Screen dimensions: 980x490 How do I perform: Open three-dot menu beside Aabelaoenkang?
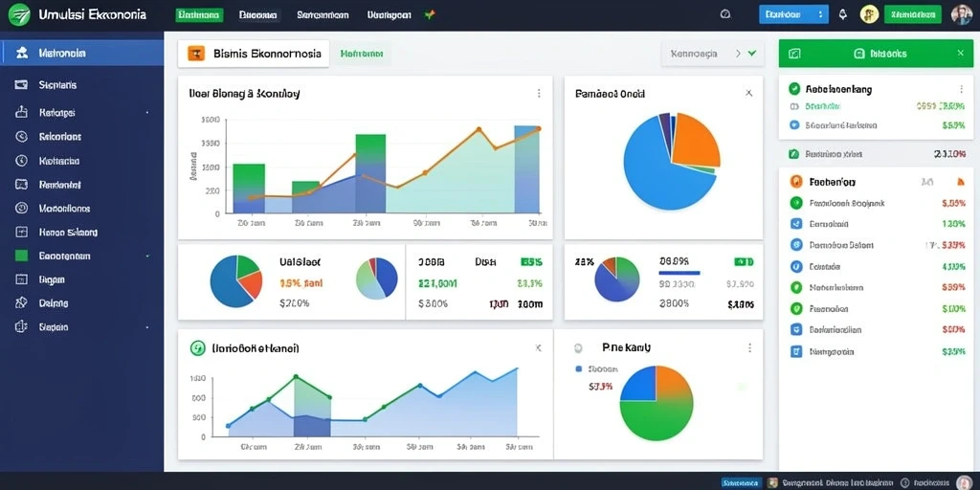(961, 89)
